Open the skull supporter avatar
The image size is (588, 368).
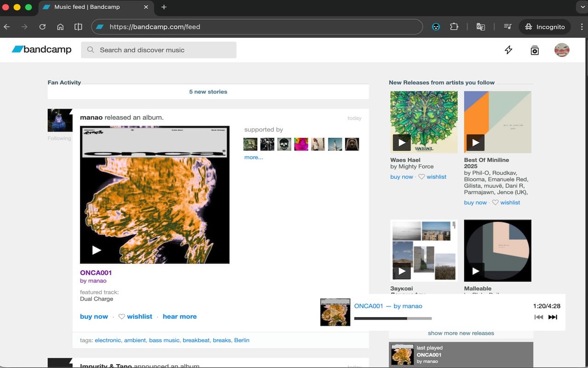284,144
